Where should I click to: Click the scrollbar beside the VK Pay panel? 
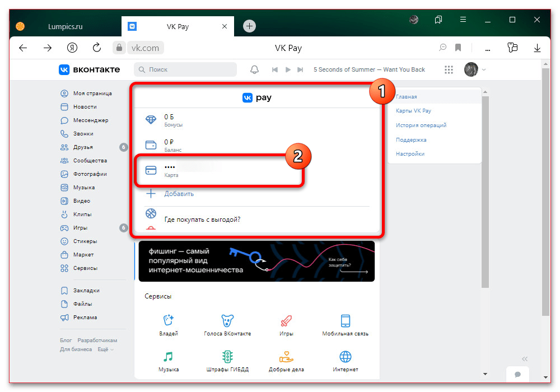[x=485, y=192]
